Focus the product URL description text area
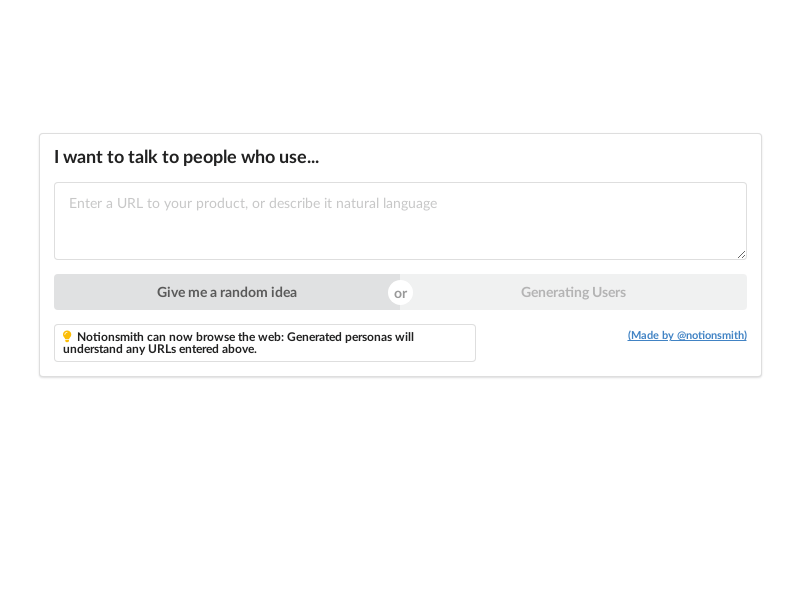 tap(401, 221)
